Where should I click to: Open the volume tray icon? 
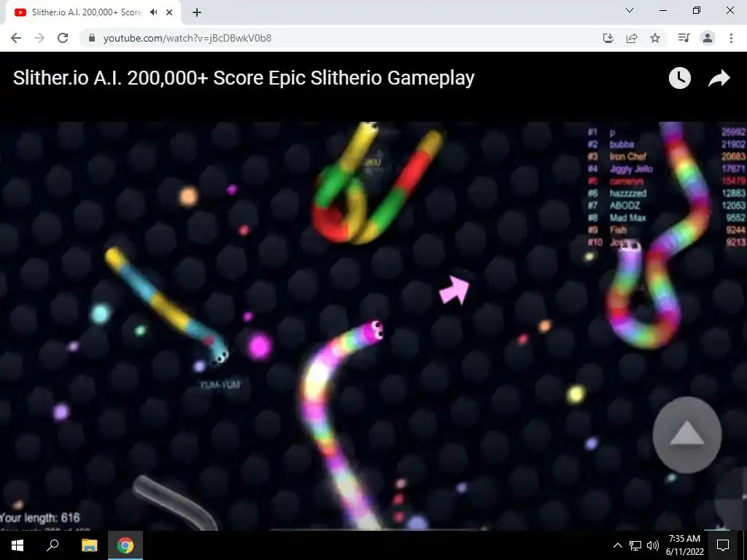tap(653, 545)
